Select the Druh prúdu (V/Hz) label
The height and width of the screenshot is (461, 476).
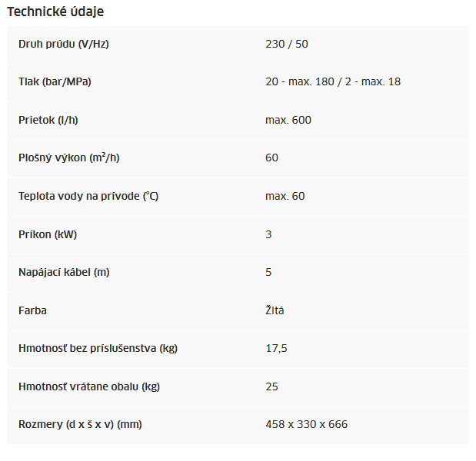pos(64,44)
